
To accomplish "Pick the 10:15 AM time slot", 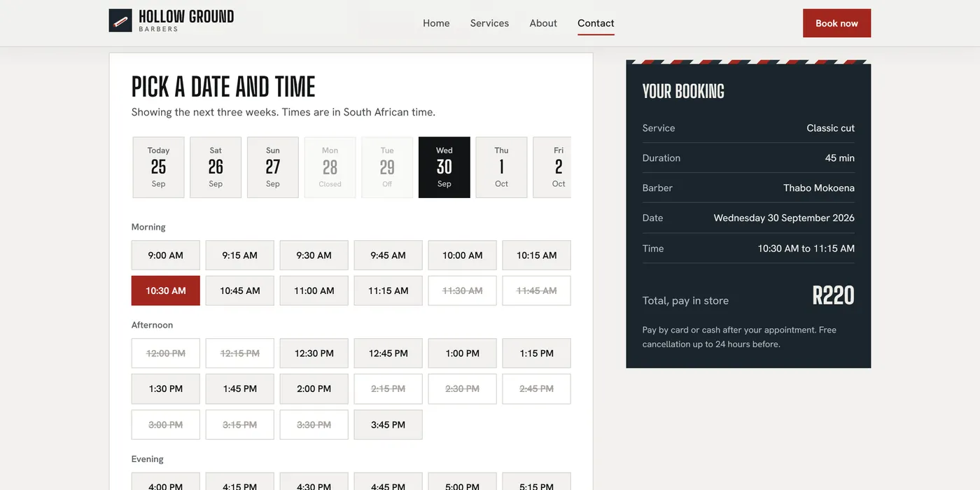I will tap(537, 255).
